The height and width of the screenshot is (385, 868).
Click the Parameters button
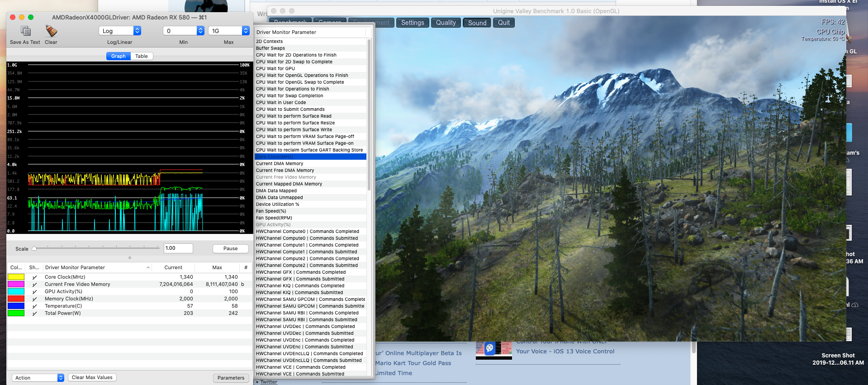click(x=231, y=378)
